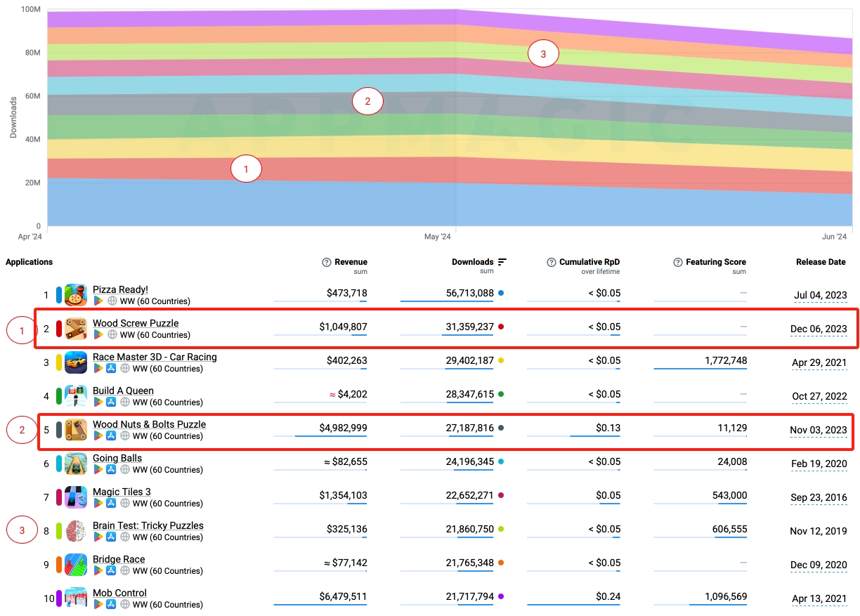Sort table by Release Date column
This screenshot has height=616, width=860.
pyautogui.click(x=821, y=262)
